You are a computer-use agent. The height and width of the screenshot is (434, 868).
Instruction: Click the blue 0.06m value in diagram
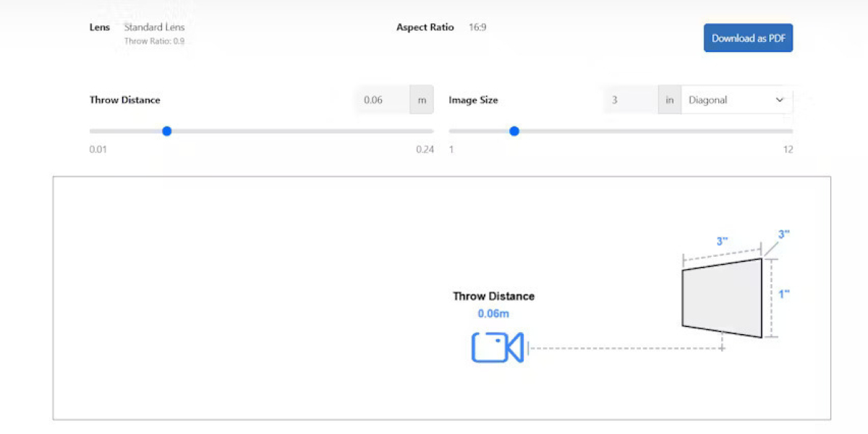(493, 314)
